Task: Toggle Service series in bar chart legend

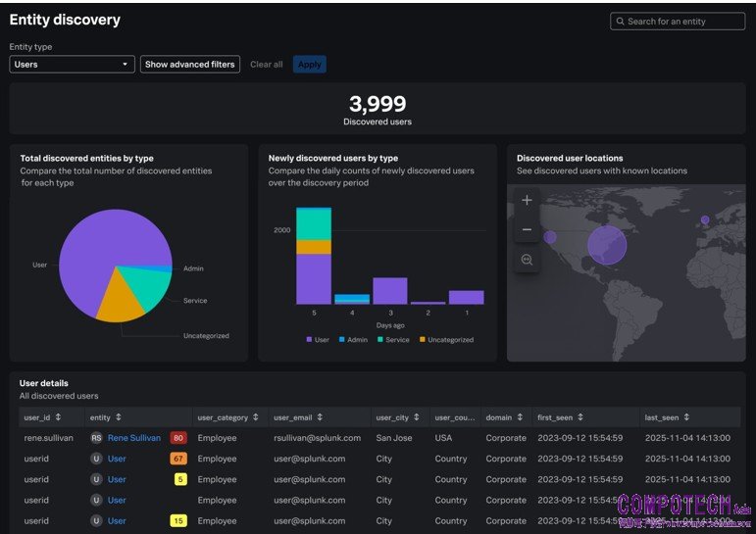Action: [x=391, y=340]
